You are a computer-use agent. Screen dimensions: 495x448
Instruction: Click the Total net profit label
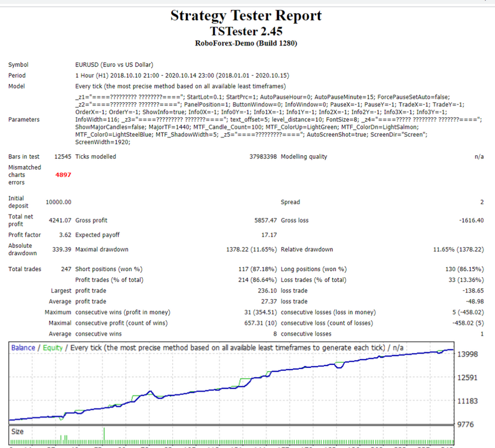tap(21, 220)
